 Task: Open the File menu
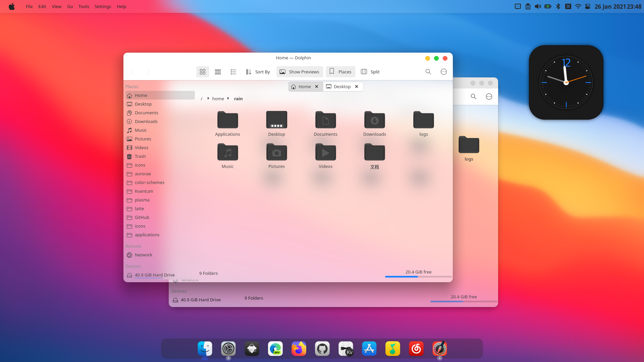(29, 6)
